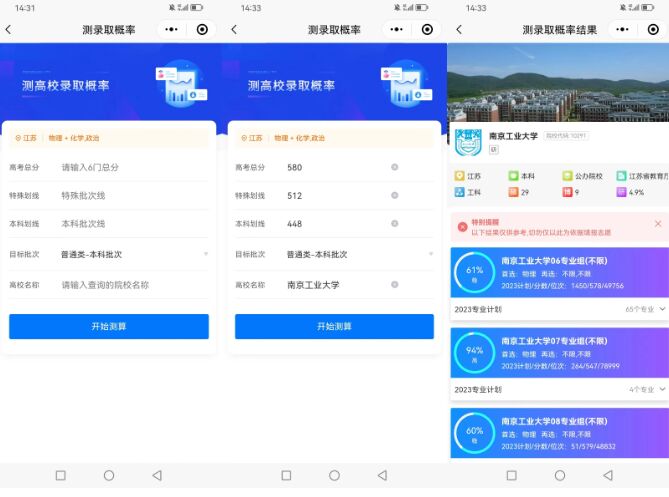Click the 94% probability ring
Screen dimensions: 669x497
(x=474, y=353)
